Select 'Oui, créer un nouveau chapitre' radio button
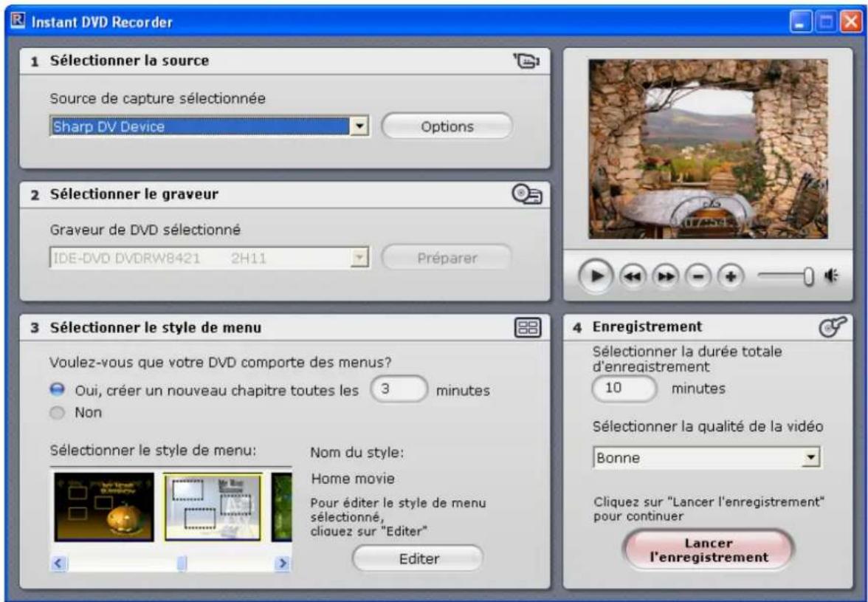Image resolution: width=868 pixels, height=602 pixels. click(57, 389)
